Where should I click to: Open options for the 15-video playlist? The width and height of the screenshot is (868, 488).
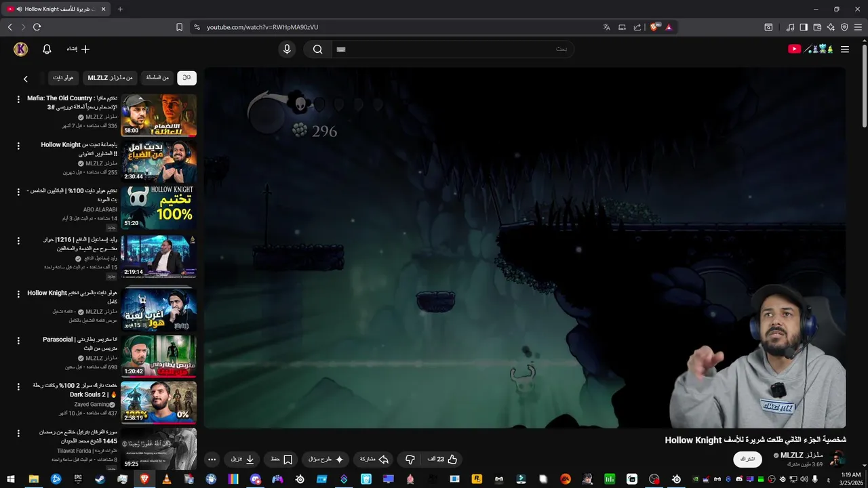(x=18, y=293)
